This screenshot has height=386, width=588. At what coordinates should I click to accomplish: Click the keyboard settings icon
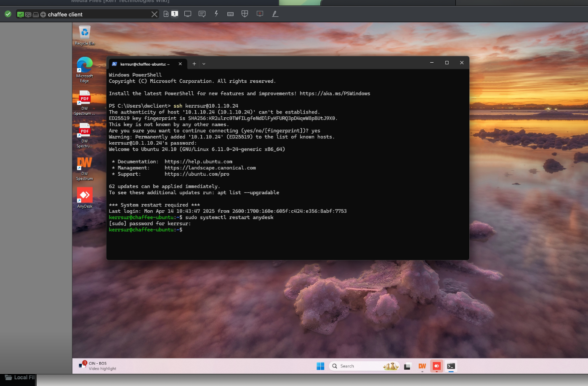pyautogui.click(x=230, y=14)
